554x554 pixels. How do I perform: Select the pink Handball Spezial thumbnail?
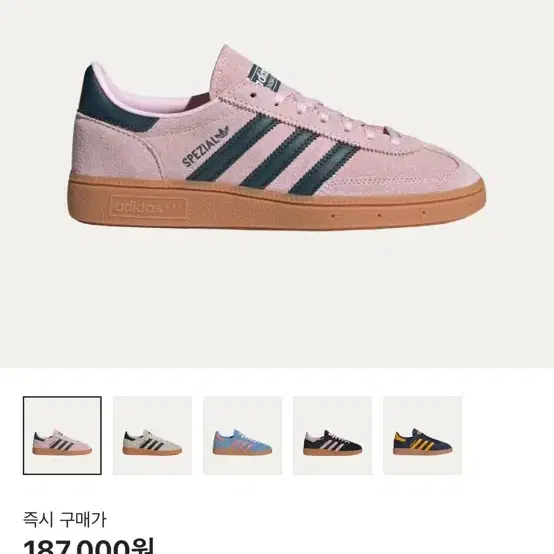pos(62,435)
